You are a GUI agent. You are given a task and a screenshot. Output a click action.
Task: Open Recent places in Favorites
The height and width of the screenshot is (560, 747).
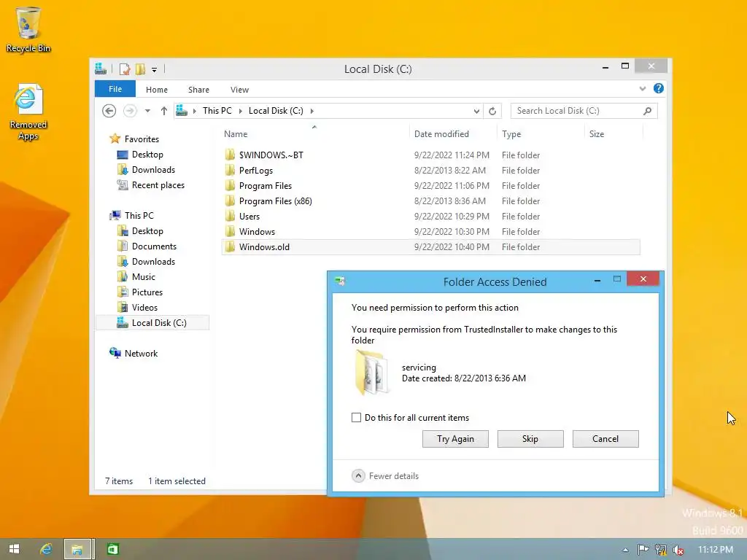click(x=158, y=184)
